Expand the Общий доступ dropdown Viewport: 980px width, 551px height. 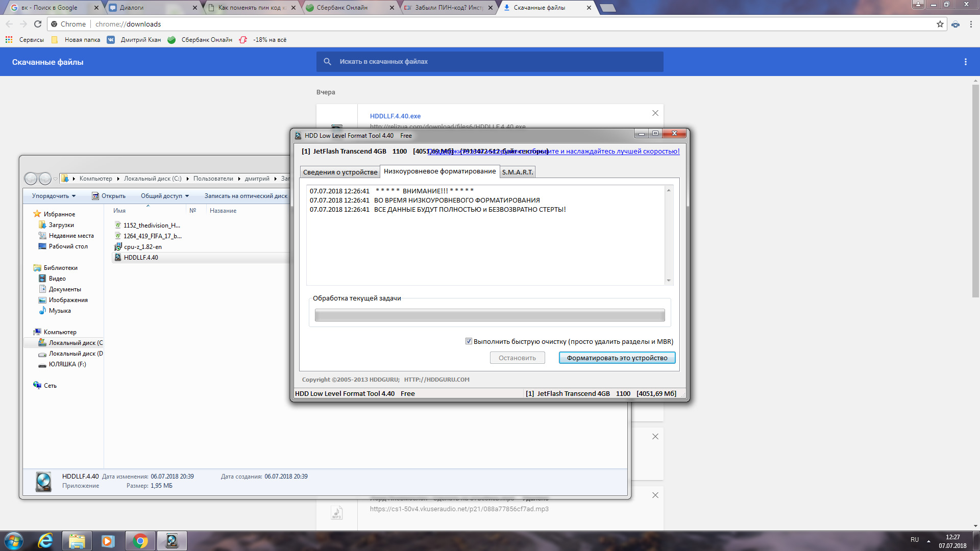click(164, 196)
